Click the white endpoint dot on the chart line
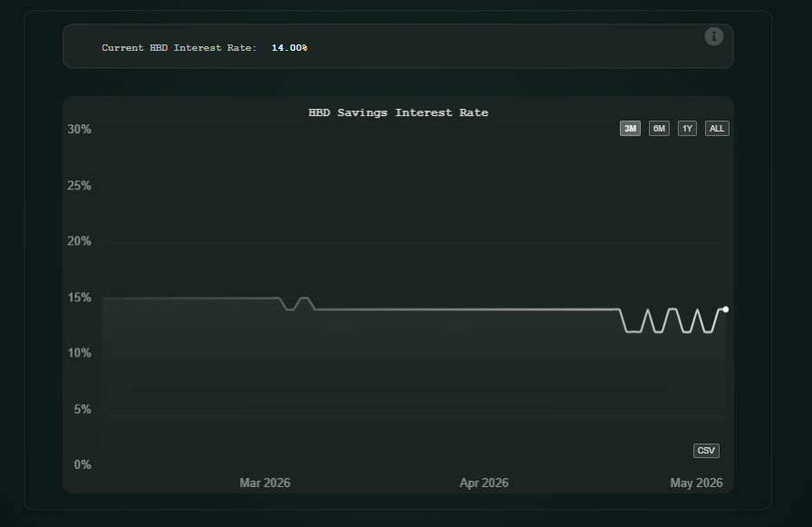812x527 pixels. pyautogui.click(x=726, y=309)
